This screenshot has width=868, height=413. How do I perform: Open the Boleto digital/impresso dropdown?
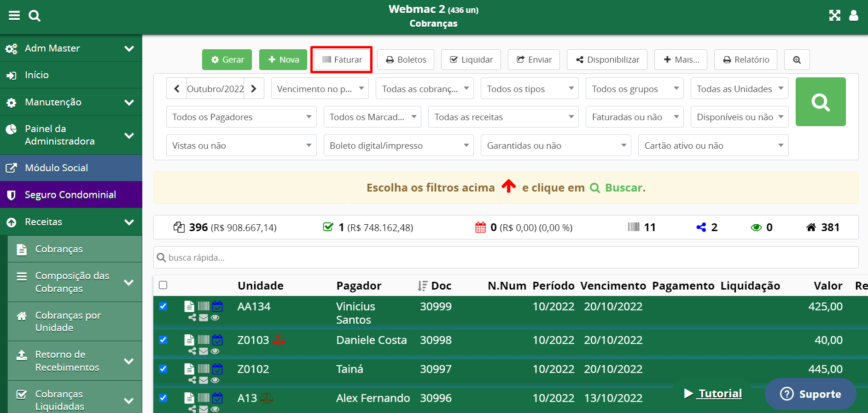(x=399, y=145)
